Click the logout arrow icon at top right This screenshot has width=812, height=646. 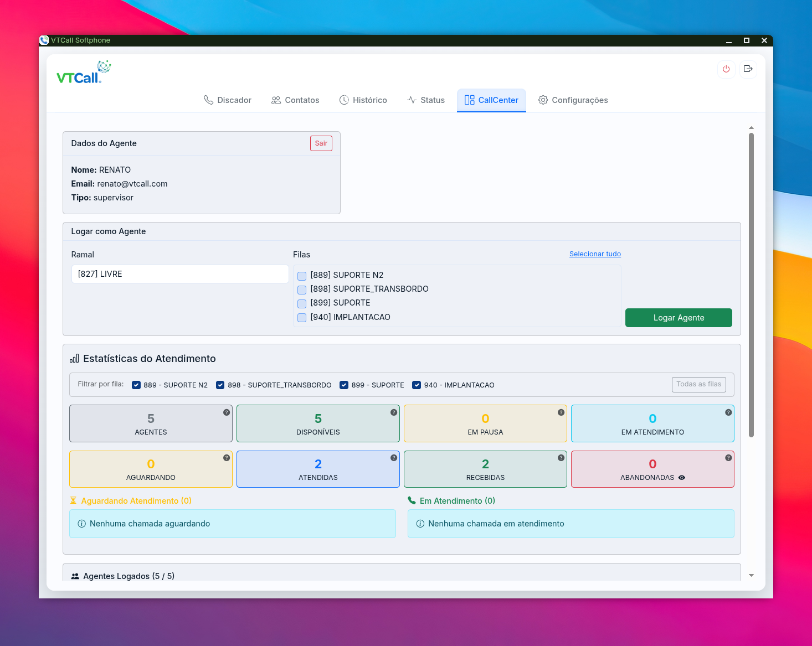748,69
